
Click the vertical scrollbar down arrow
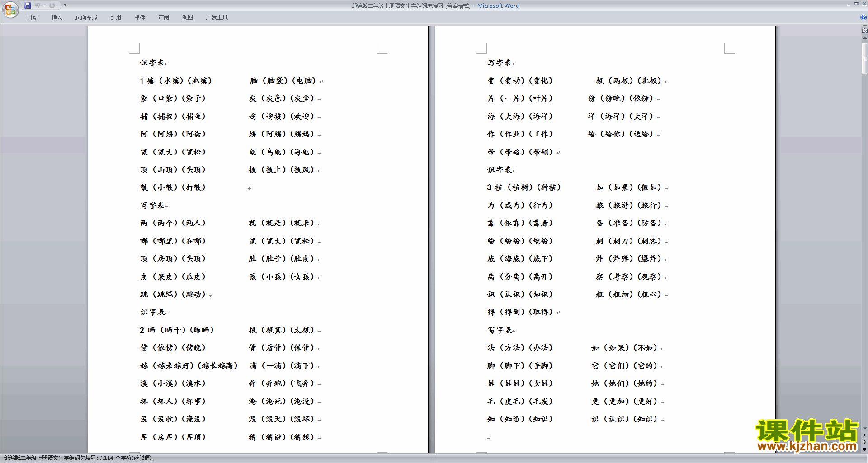tap(864, 428)
